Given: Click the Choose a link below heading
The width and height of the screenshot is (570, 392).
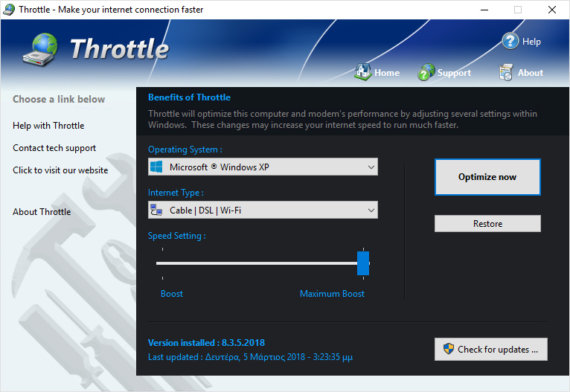Looking at the screenshot, I should click(59, 99).
